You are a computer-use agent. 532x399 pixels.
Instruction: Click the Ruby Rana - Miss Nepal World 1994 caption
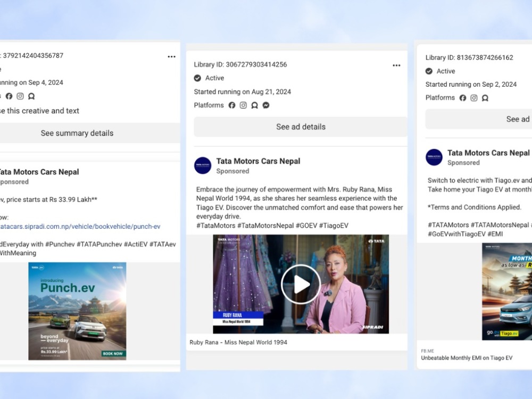[x=238, y=342]
